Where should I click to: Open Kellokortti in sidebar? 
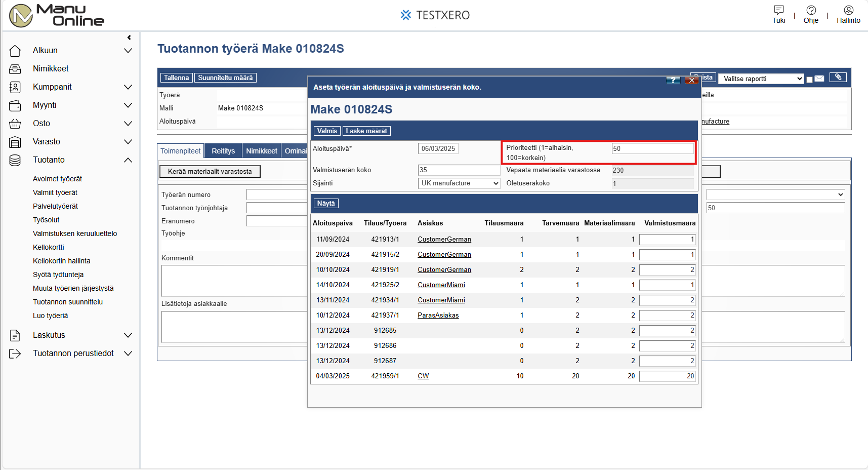[x=49, y=247]
